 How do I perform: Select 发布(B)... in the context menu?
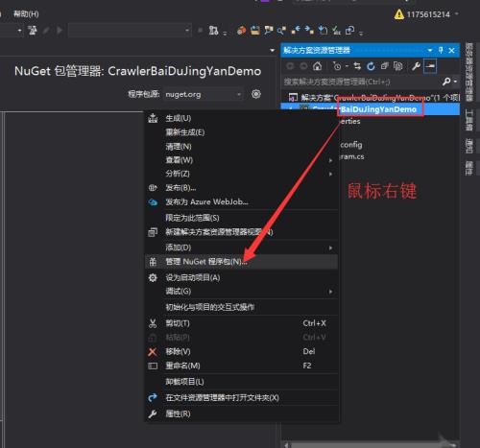point(242,188)
